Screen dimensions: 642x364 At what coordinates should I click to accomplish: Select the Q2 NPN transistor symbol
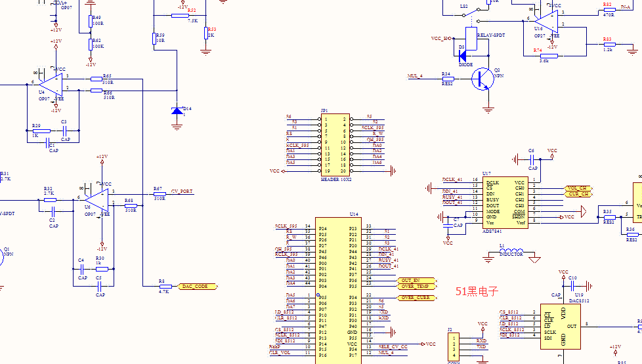[x=482, y=79]
